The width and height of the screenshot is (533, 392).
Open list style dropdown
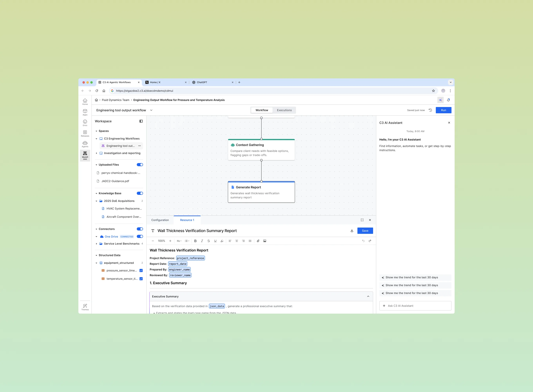[x=187, y=241]
